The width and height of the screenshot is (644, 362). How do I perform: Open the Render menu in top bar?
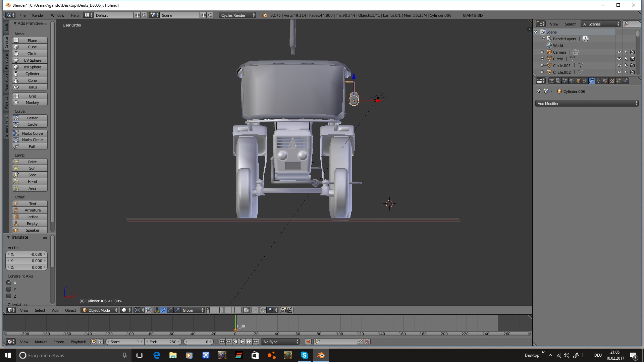38,15
